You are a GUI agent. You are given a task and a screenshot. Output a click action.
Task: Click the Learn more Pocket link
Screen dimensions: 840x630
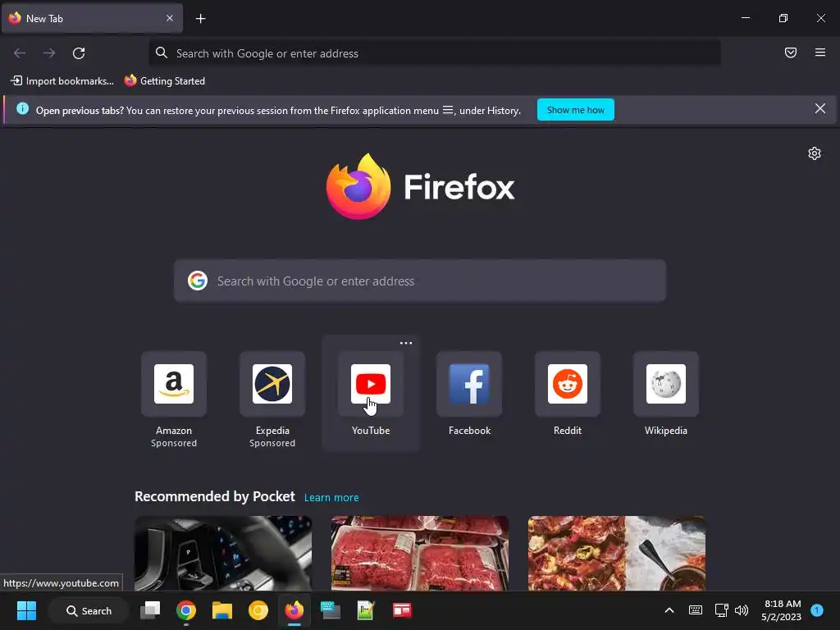(331, 498)
